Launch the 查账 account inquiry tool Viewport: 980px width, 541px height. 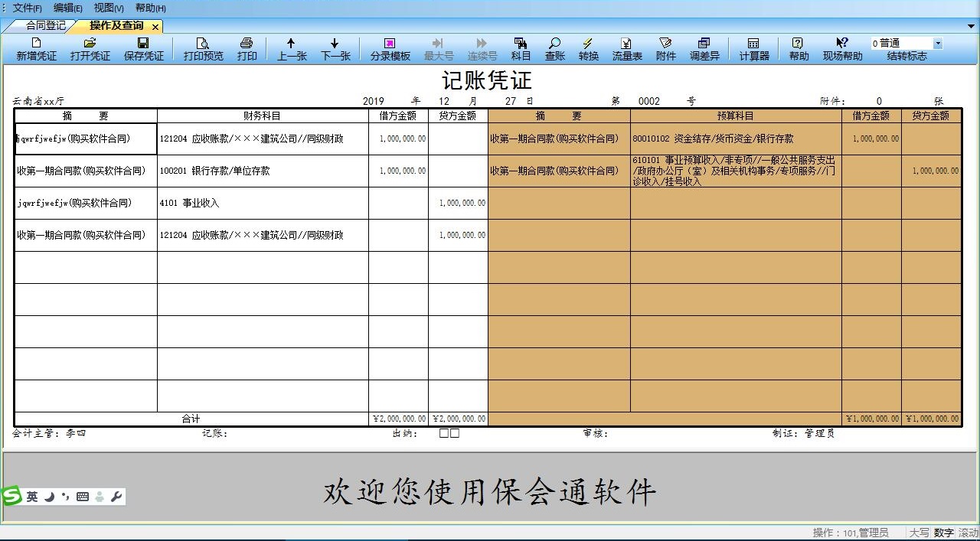coord(554,48)
